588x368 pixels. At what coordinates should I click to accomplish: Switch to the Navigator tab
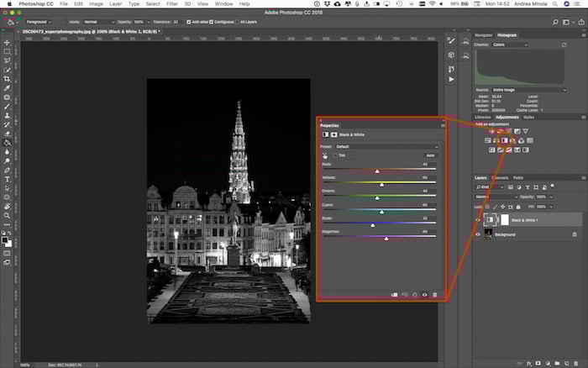[x=483, y=35]
